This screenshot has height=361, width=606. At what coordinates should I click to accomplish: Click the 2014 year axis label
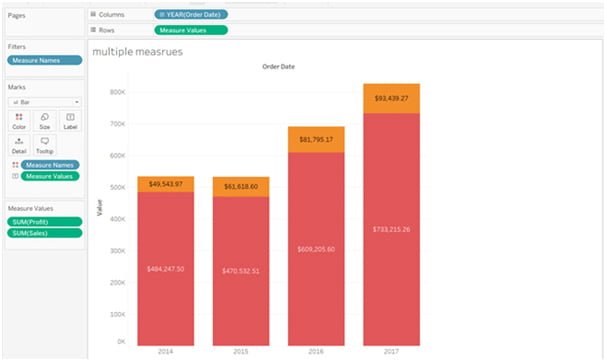[165, 351]
